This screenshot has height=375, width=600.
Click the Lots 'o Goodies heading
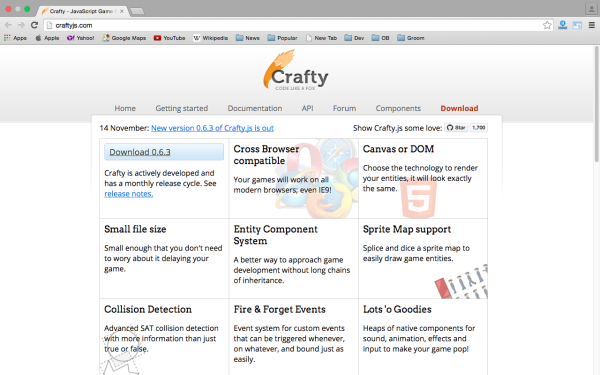tap(397, 309)
